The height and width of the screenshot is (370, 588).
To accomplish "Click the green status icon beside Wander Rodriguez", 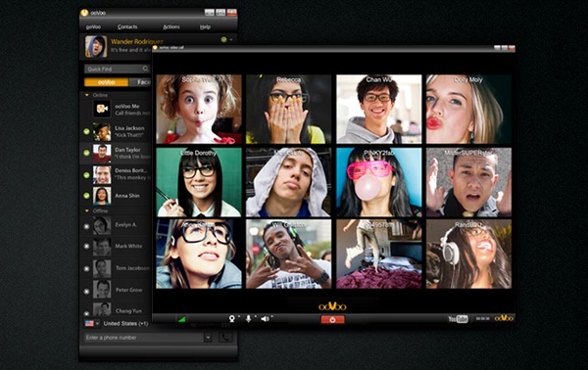I will tap(223, 39).
